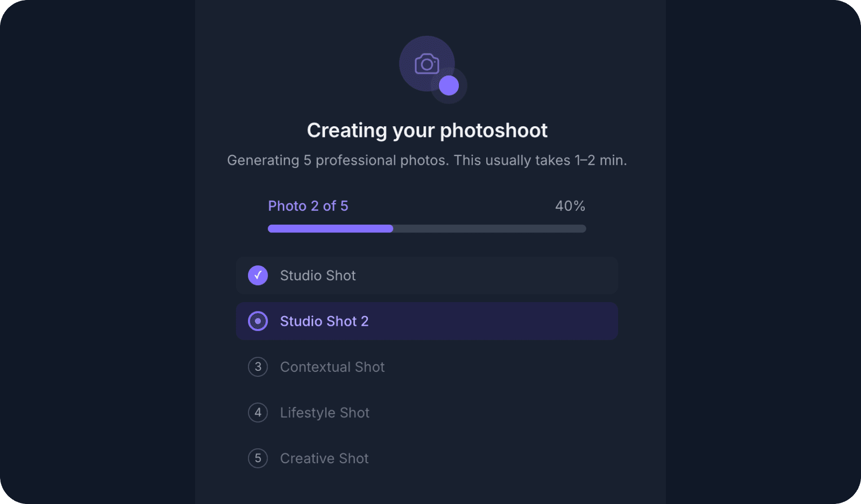Click the Generating 5 professional photos subtitle
Viewport: 861px width, 504px height.
427,161
